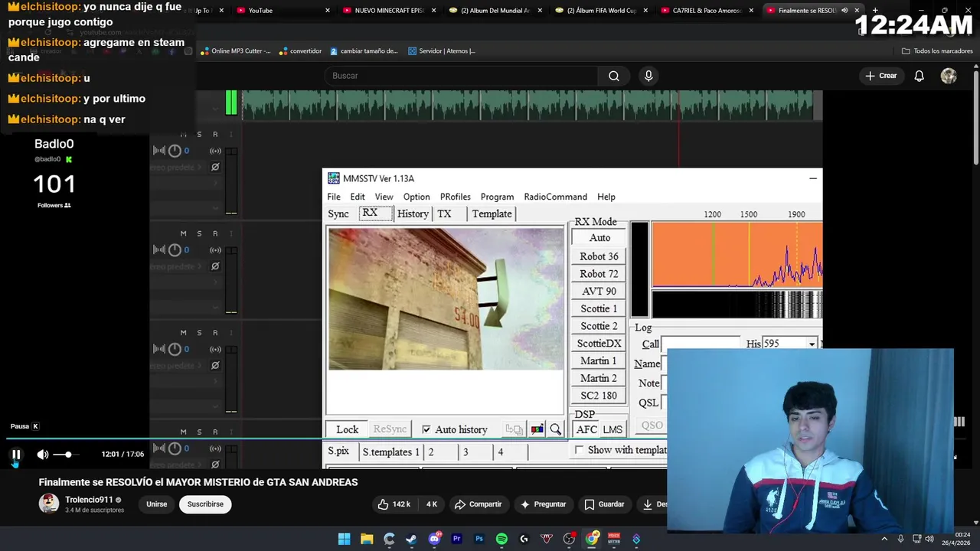The height and width of the screenshot is (551, 980).
Task: Click the magnifier zoom icon in MMSSTV
Action: pyautogui.click(x=555, y=430)
